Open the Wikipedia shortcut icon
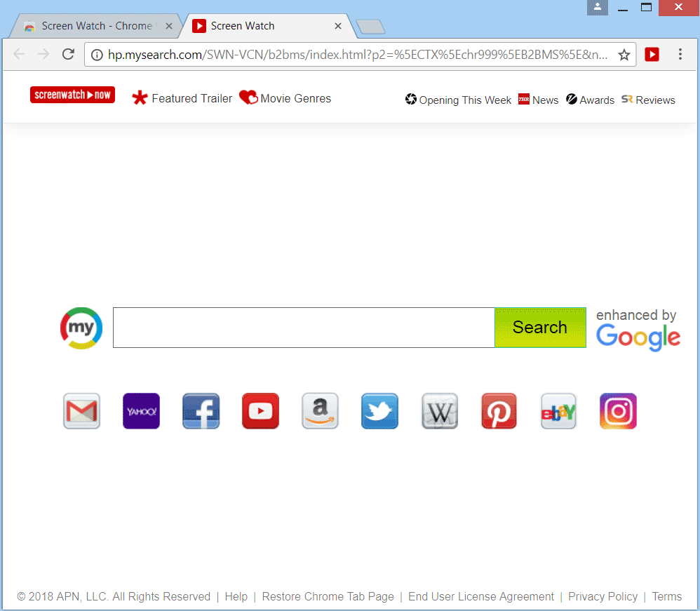Image resolution: width=700 pixels, height=611 pixels. 440,411
